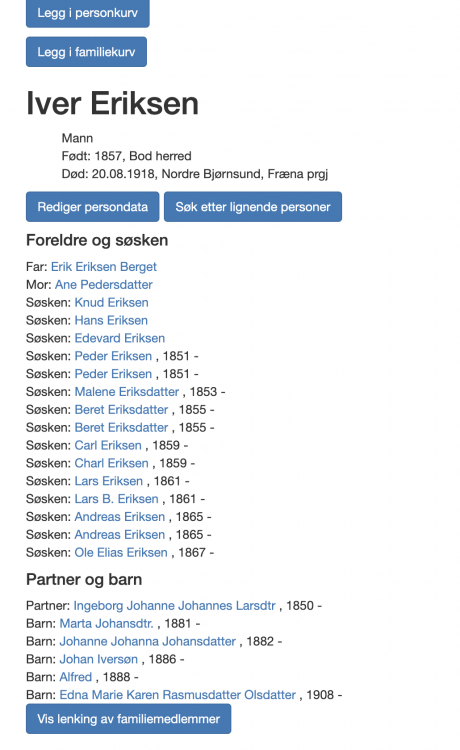Visit sibling Knud Eriksen
460x750 pixels.
111,302
